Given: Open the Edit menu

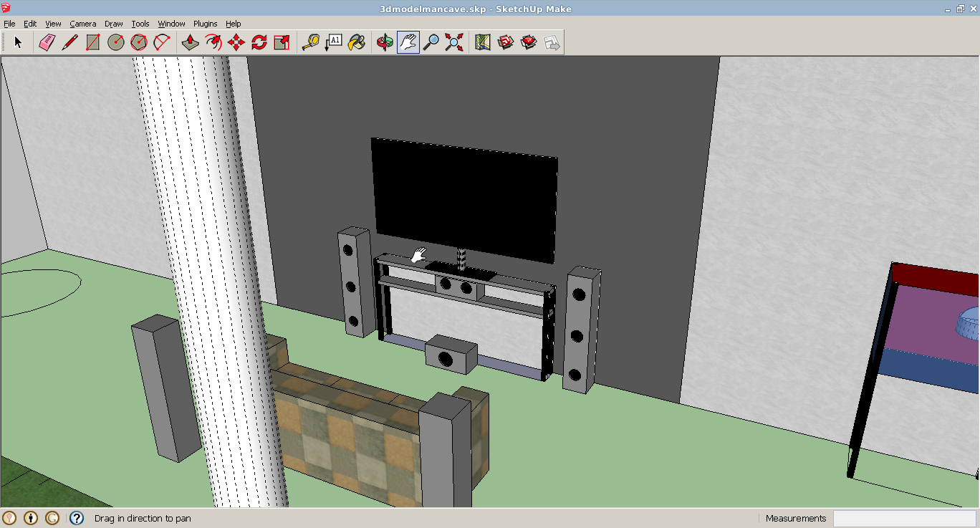Looking at the screenshot, I should tap(30, 24).
